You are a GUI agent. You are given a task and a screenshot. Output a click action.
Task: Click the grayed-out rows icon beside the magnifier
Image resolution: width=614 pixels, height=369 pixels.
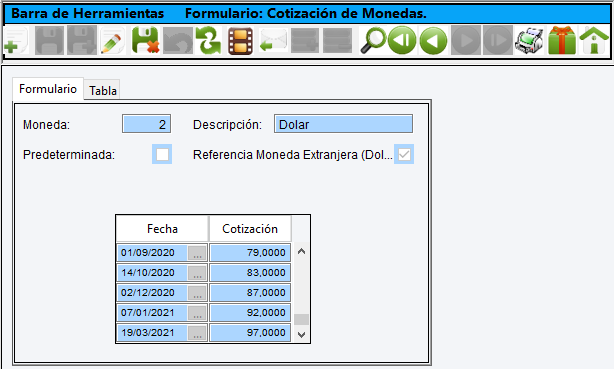(338, 40)
